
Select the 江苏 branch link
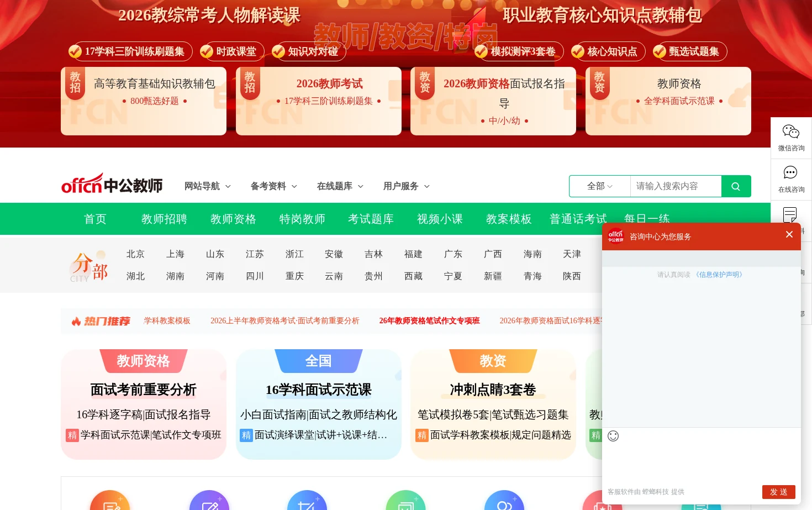(255, 254)
